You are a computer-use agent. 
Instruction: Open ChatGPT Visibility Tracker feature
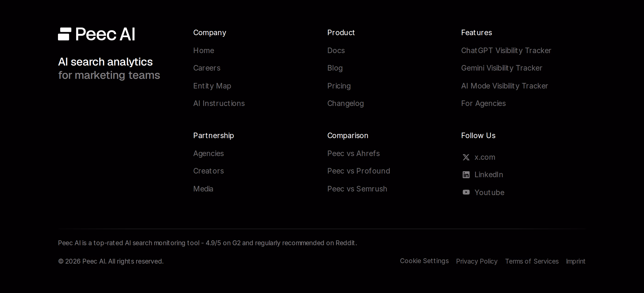tap(506, 51)
